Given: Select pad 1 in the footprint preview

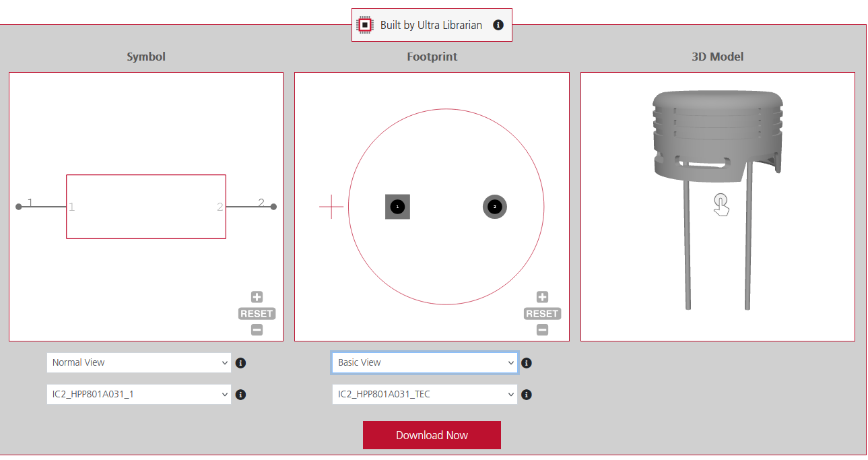Looking at the screenshot, I should [397, 207].
